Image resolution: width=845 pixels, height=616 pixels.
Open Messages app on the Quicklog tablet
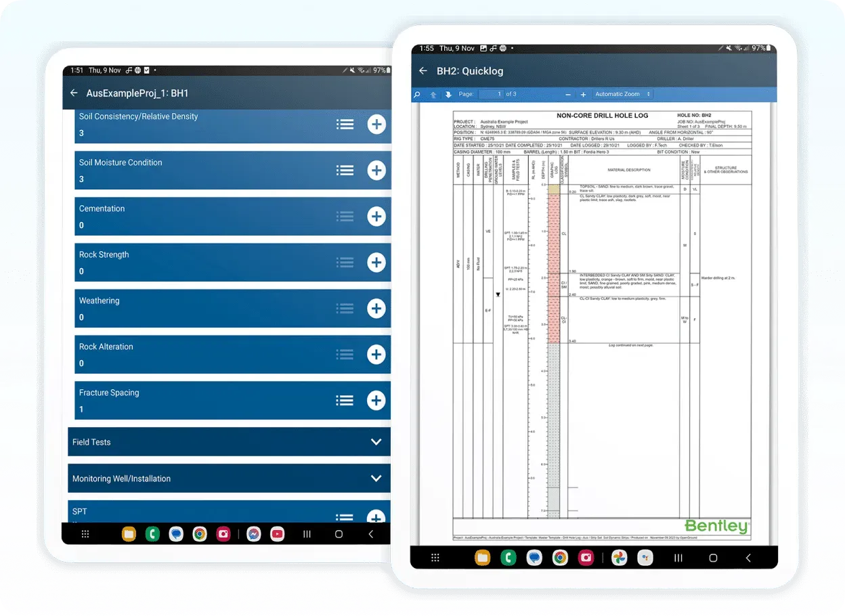534,558
